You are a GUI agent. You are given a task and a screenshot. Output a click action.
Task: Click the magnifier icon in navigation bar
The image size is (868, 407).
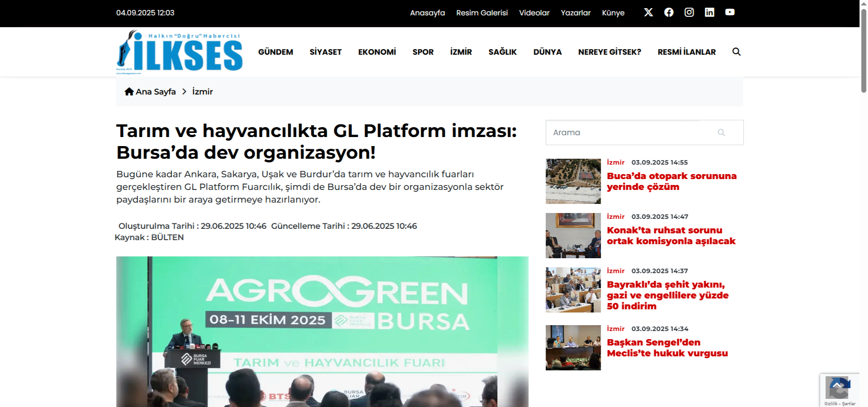(736, 52)
